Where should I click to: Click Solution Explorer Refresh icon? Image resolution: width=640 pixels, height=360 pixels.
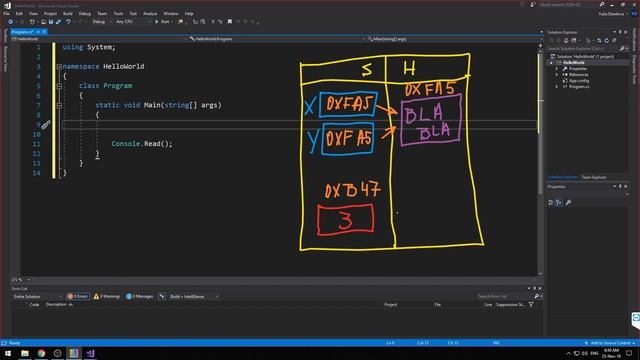[x=607, y=40]
